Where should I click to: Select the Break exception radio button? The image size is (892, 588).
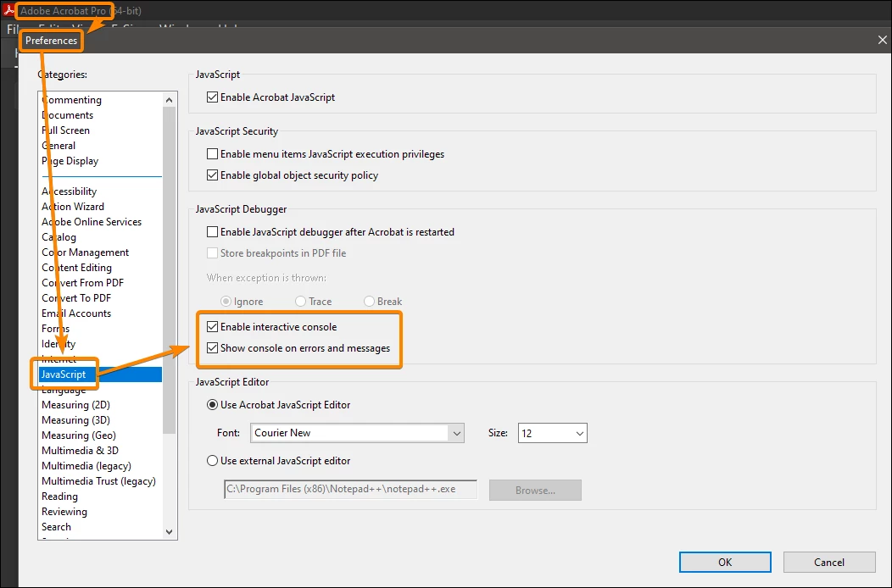coord(369,302)
